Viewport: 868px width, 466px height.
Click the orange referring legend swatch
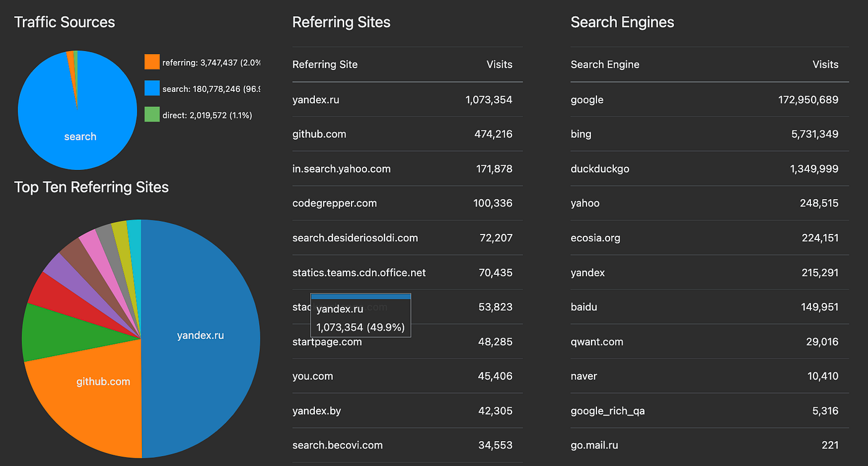pyautogui.click(x=152, y=62)
